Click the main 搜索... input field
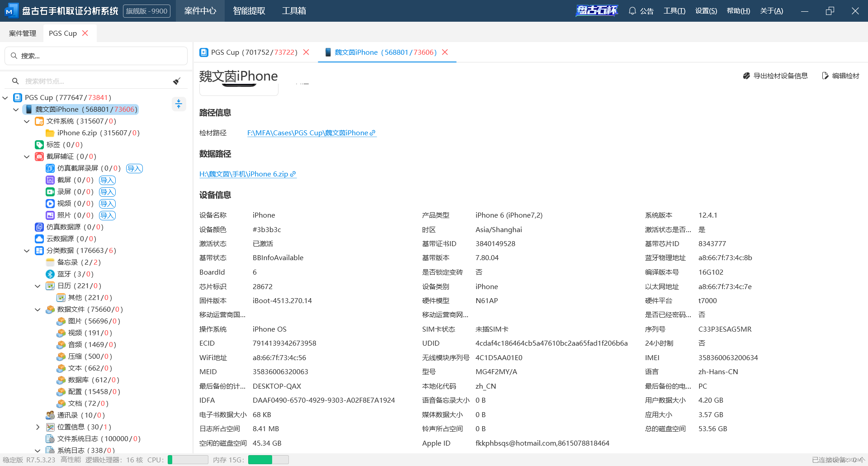The image size is (868, 466). [x=96, y=56]
